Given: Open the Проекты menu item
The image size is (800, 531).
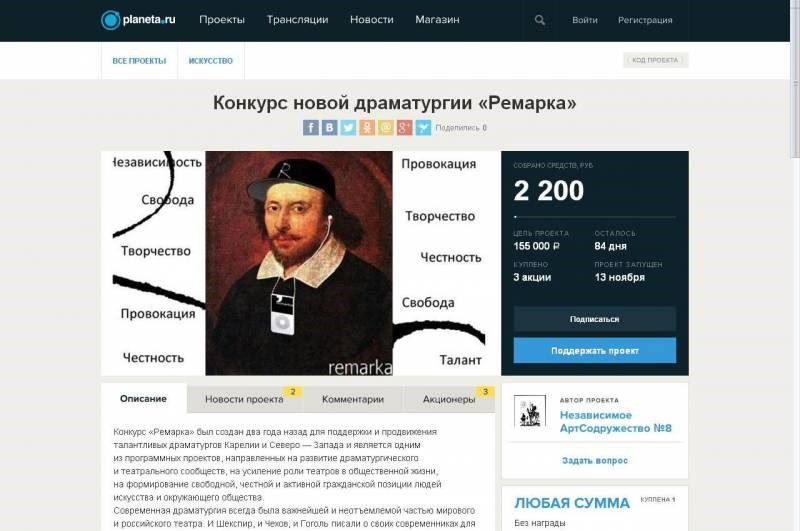Looking at the screenshot, I should 222,20.
